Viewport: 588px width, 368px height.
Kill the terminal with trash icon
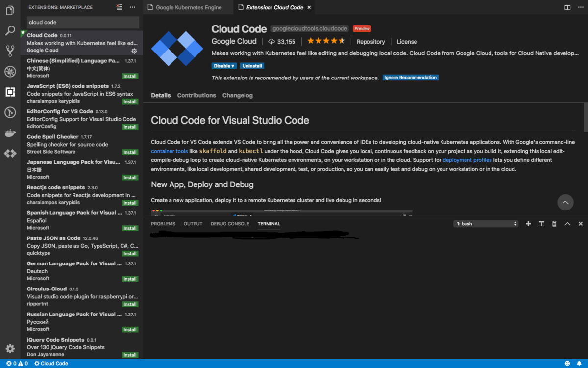click(554, 223)
